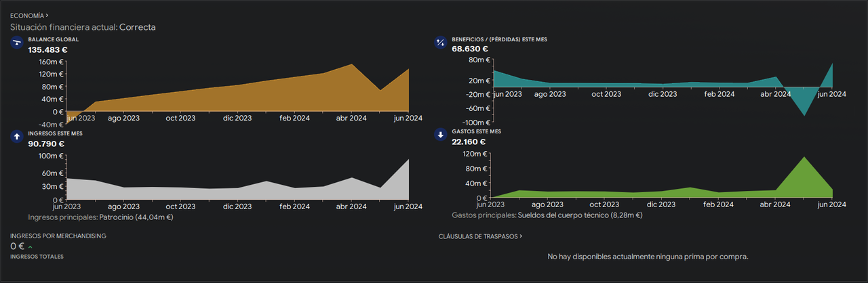Image resolution: width=868 pixels, height=283 pixels.
Task: Click the Balance Global scales icon
Action: click(x=16, y=43)
